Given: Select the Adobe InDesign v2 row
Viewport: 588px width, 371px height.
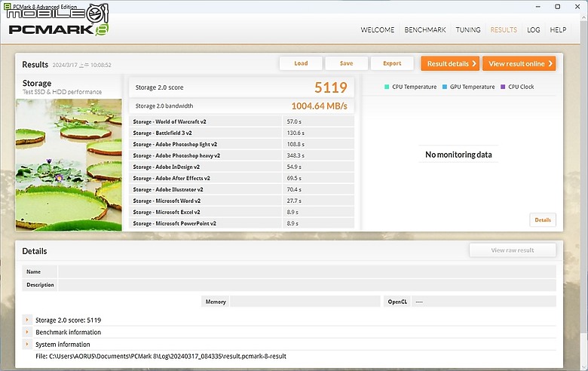Looking at the screenshot, I should (242, 167).
